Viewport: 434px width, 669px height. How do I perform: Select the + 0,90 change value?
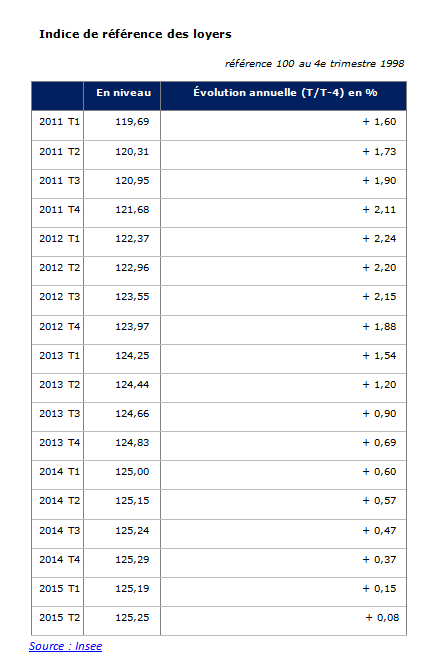[379, 413]
